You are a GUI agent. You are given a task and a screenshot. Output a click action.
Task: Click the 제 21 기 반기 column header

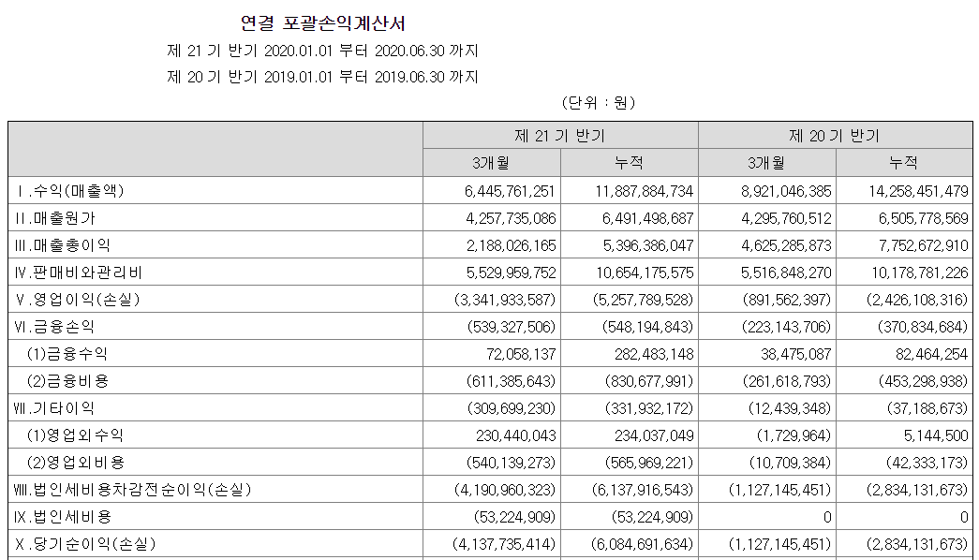(x=560, y=136)
